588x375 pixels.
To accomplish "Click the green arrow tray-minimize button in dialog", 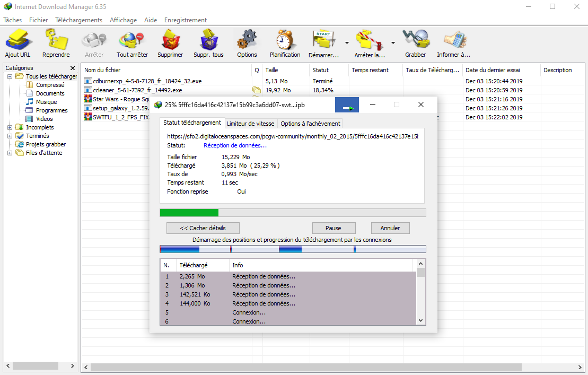I will [347, 105].
